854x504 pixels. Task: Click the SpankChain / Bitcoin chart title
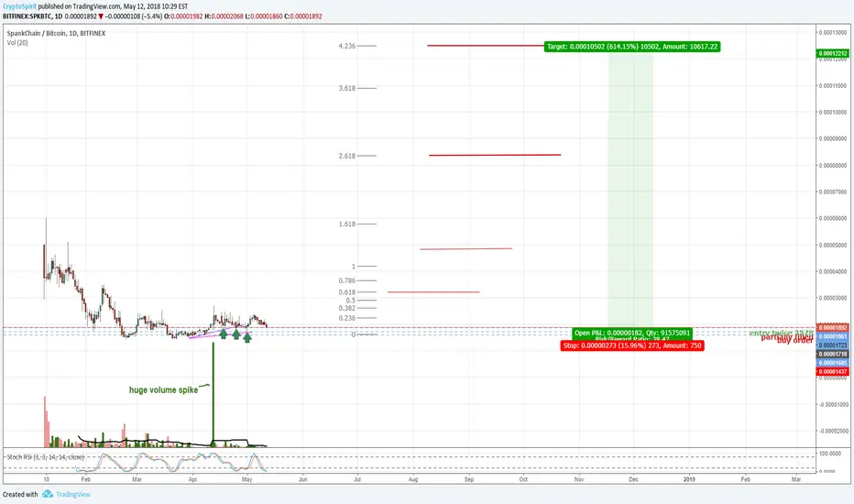coord(56,33)
